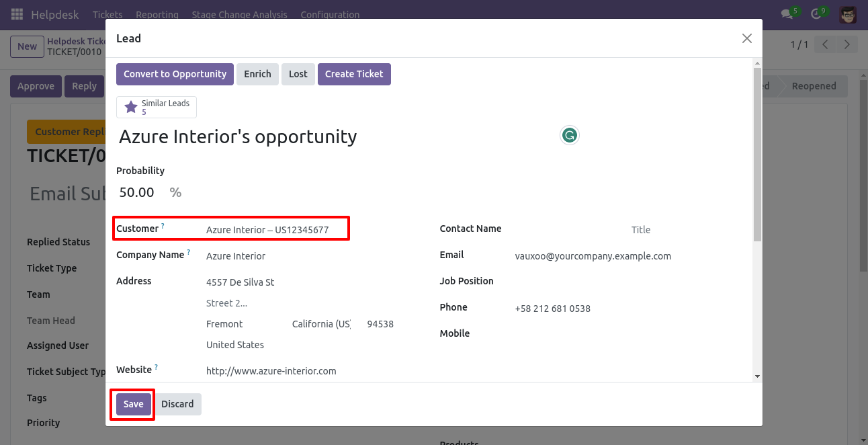Open the chat messages icon

(x=787, y=14)
